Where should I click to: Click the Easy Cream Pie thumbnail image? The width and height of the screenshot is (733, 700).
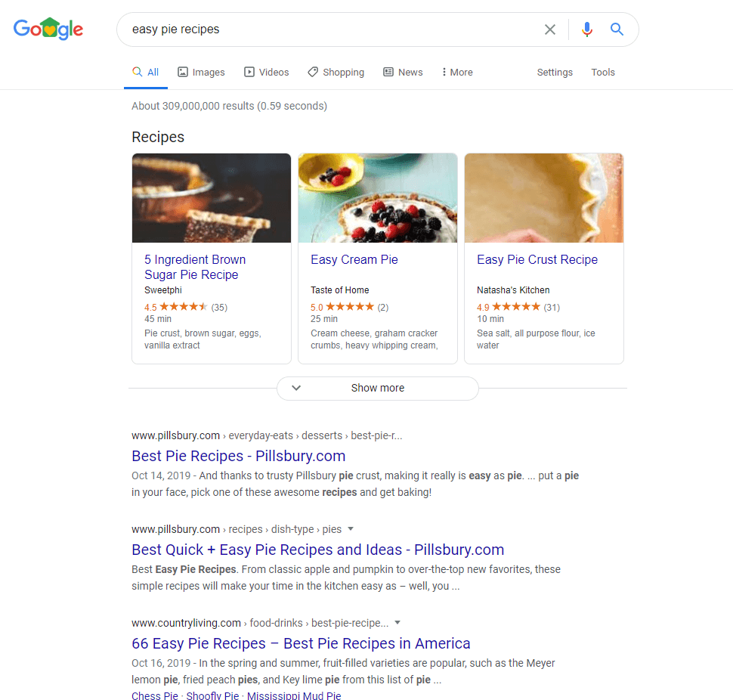[x=378, y=198]
